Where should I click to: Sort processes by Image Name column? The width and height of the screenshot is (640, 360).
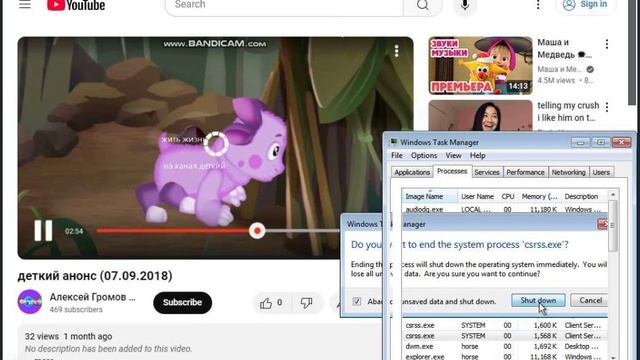point(429,196)
